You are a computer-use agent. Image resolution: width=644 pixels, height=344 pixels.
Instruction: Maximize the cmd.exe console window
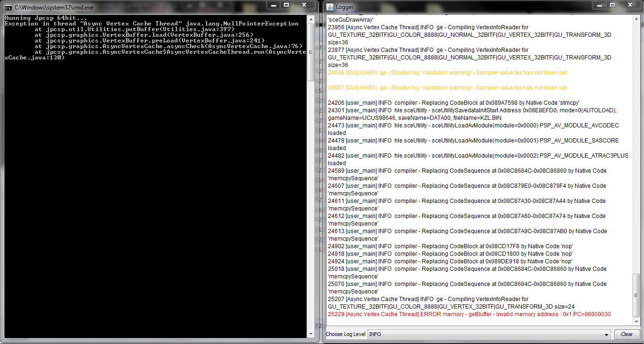coord(286,5)
